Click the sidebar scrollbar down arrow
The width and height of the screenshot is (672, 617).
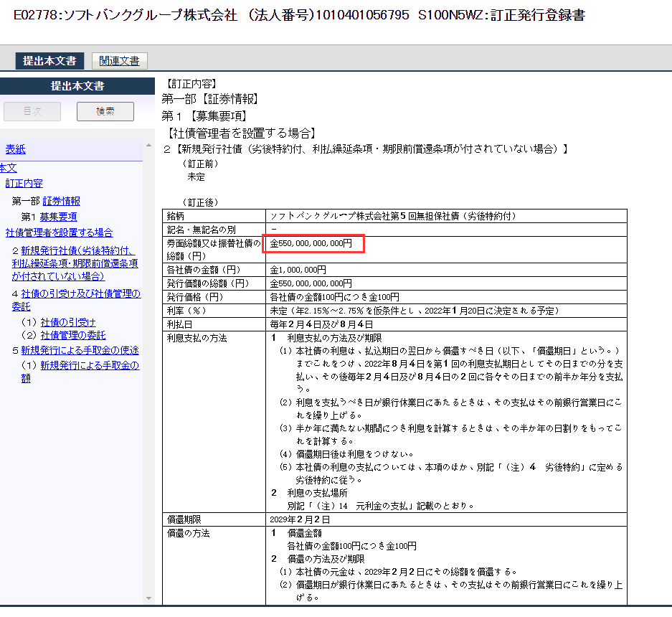click(x=149, y=598)
